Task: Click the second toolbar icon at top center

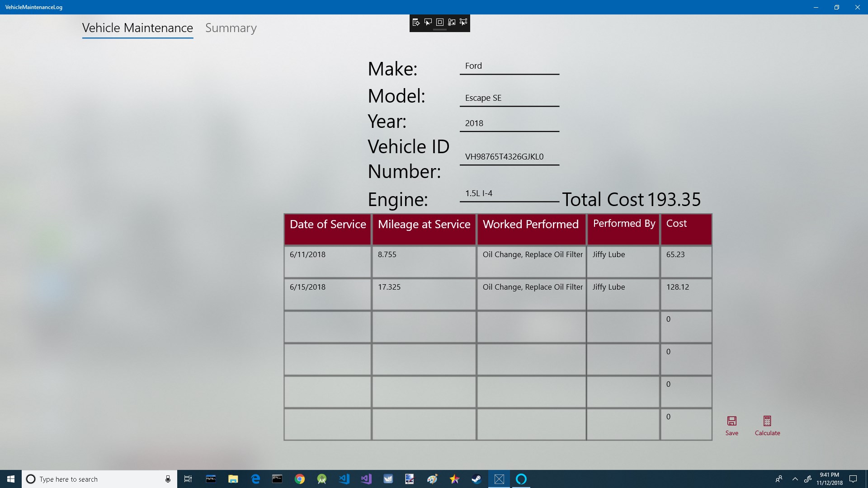Action: point(428,22)
